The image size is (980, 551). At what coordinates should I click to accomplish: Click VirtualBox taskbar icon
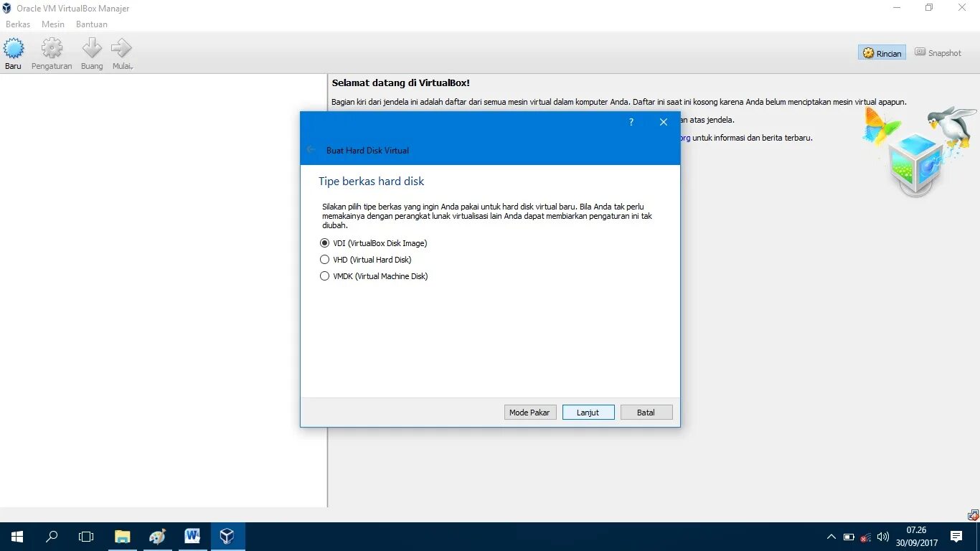coord(227,537)
